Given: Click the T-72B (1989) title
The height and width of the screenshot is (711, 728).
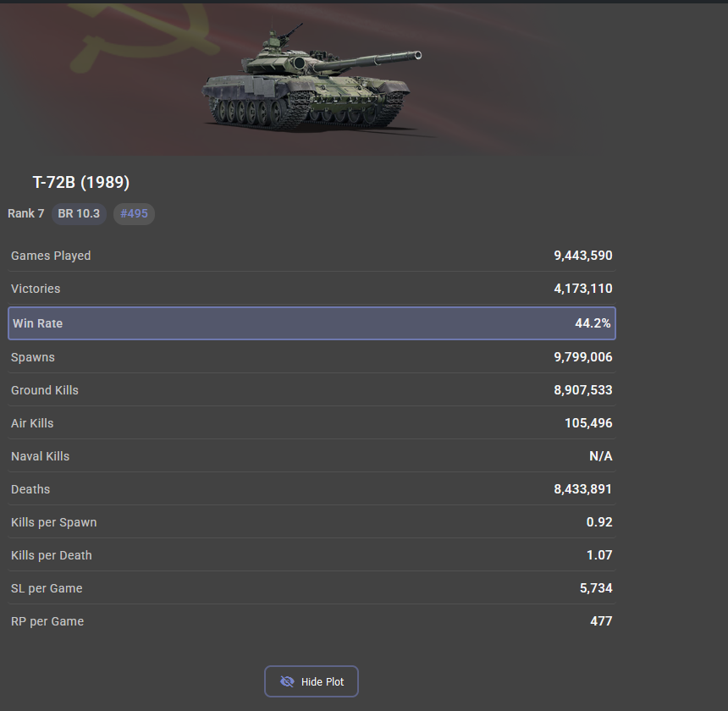Looking at the screenshot, I should pos(80,182).
